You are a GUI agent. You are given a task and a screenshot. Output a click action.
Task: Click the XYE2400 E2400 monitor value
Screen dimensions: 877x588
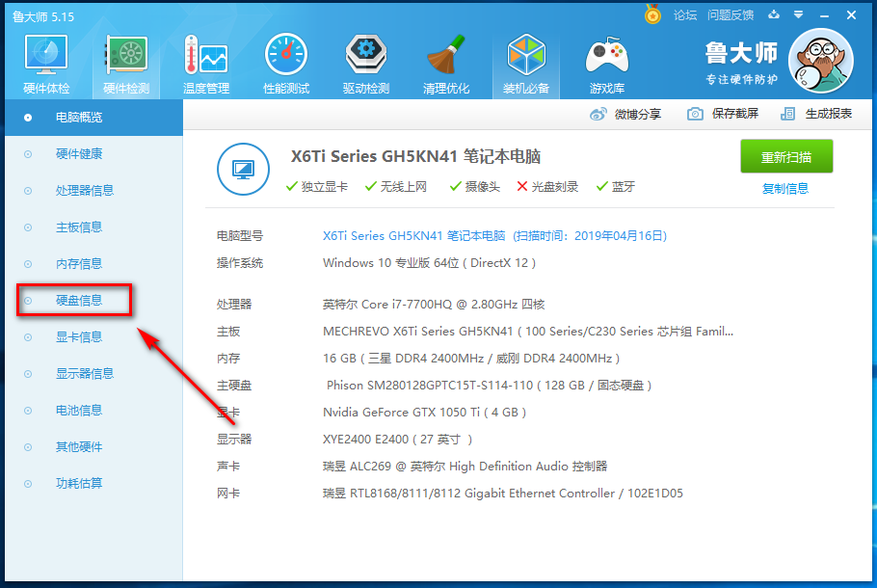coord(398,440)
